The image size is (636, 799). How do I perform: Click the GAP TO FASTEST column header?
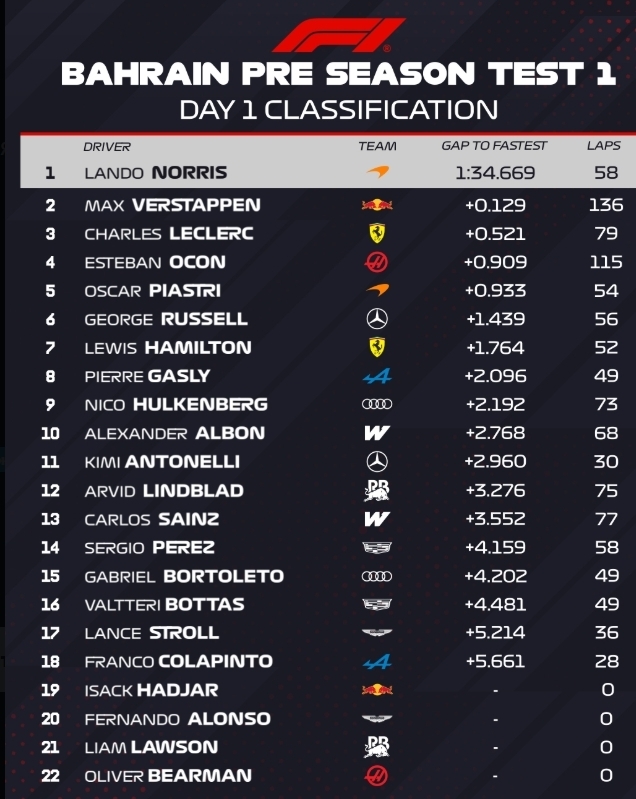[494, 146]
